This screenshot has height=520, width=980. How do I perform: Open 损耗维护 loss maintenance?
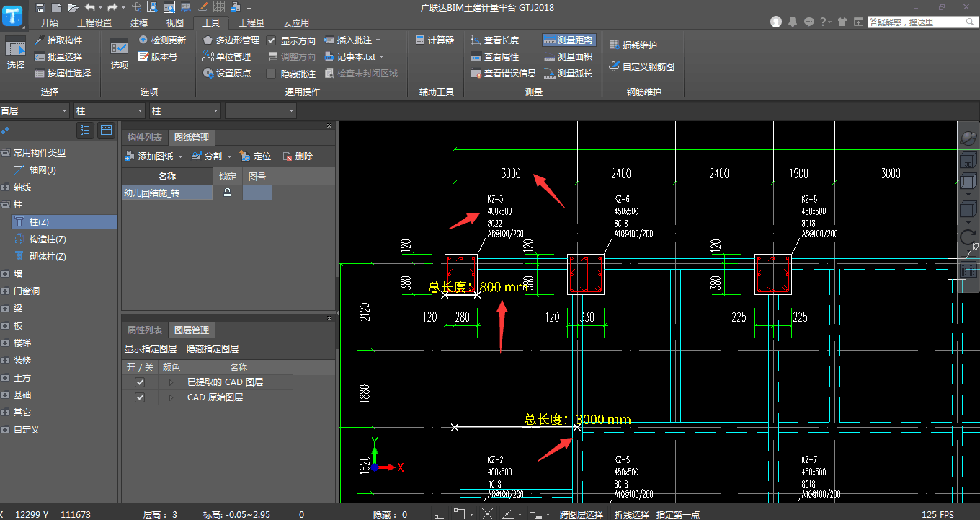coord(633,45)
